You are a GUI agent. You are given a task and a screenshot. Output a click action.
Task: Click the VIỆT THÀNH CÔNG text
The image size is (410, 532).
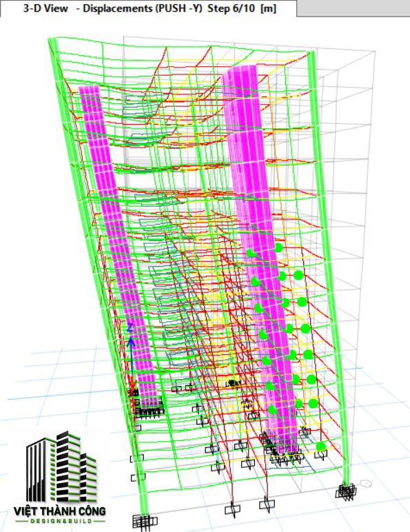click(60, 511)
